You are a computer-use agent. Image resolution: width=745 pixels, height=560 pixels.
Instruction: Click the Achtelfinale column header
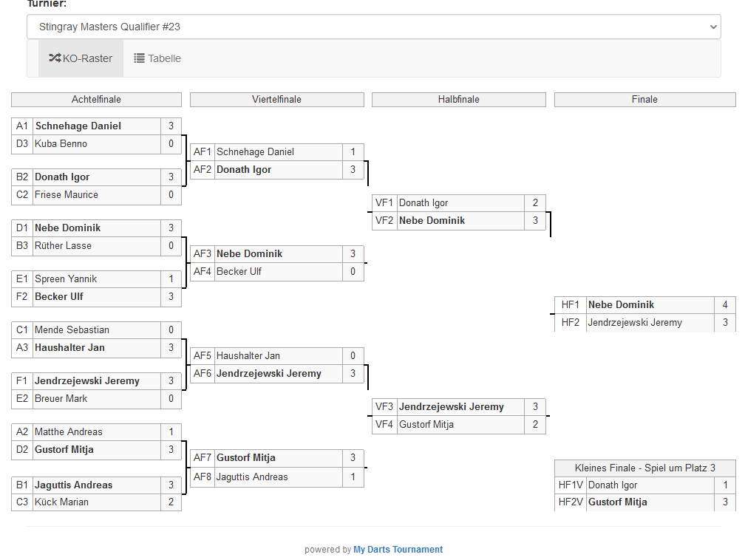pos(96,100)
